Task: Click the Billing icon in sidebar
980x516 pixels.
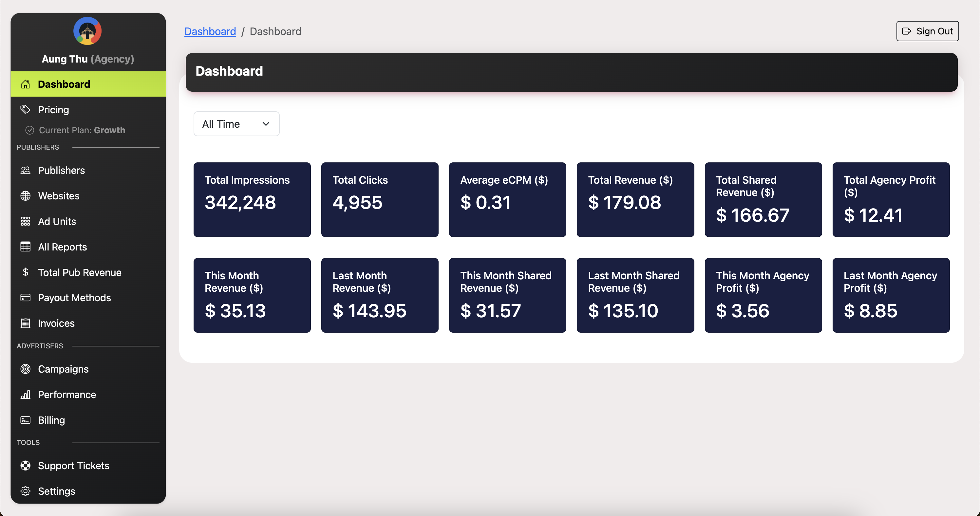Action: [x=25, y=420]
